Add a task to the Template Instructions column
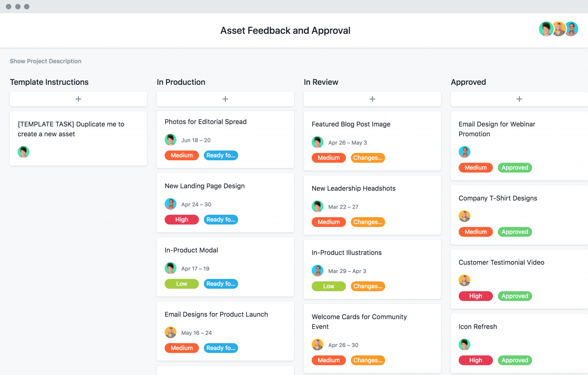This screenshot has height=375, width=588. 78,99
